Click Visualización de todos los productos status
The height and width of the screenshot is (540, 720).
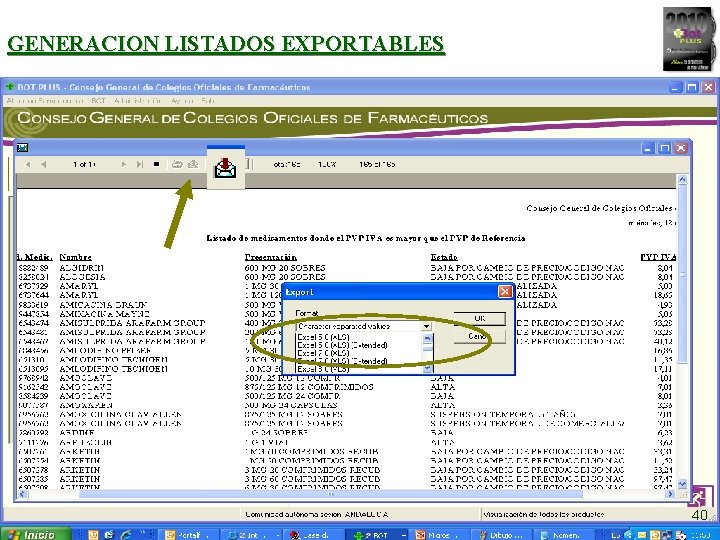coord(544,514)
